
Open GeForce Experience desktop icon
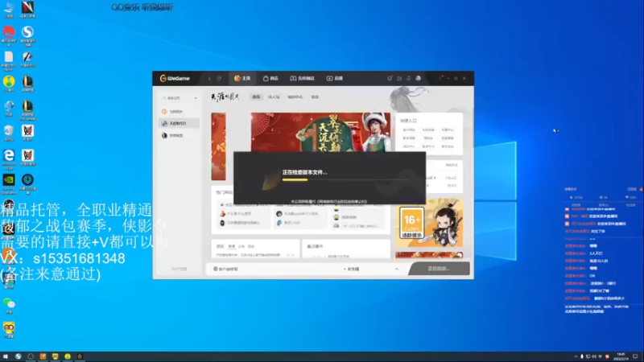click(9, 184)
